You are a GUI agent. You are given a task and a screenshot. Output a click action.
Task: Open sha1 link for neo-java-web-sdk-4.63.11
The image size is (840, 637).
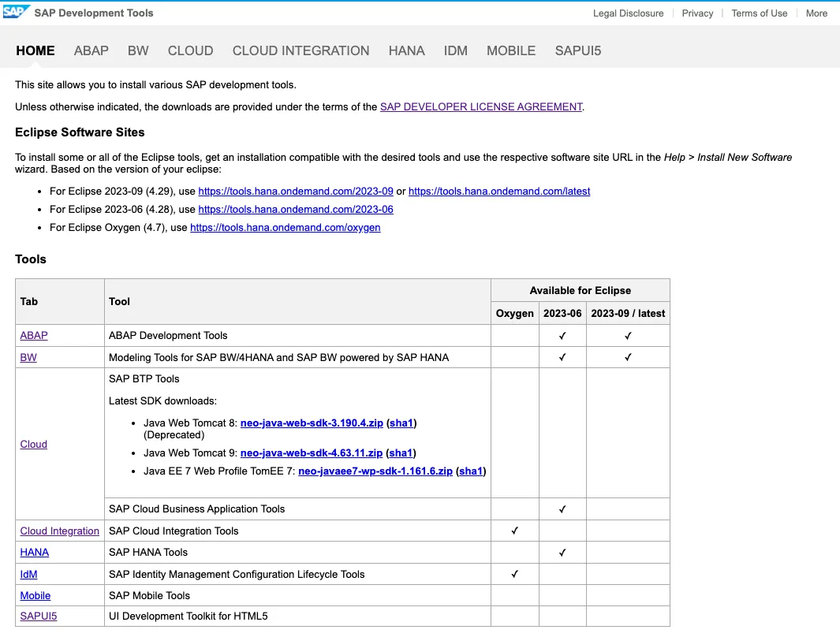tap(401, 453)
